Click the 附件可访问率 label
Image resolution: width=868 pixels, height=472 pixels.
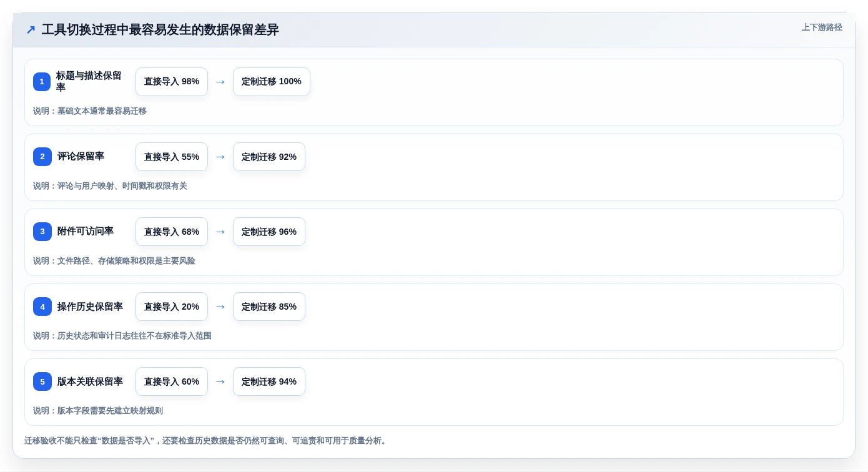point(86,232)
